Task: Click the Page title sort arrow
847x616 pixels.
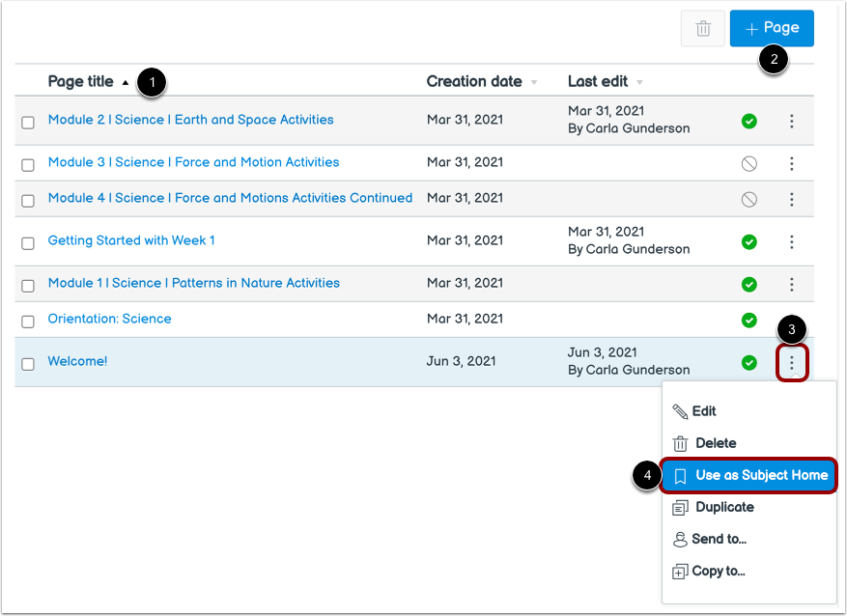Action: [x=126, y=81]
